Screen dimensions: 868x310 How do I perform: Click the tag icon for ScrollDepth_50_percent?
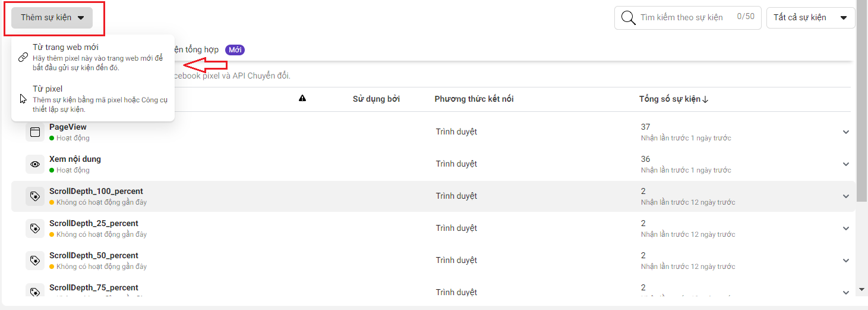[34, 261]
